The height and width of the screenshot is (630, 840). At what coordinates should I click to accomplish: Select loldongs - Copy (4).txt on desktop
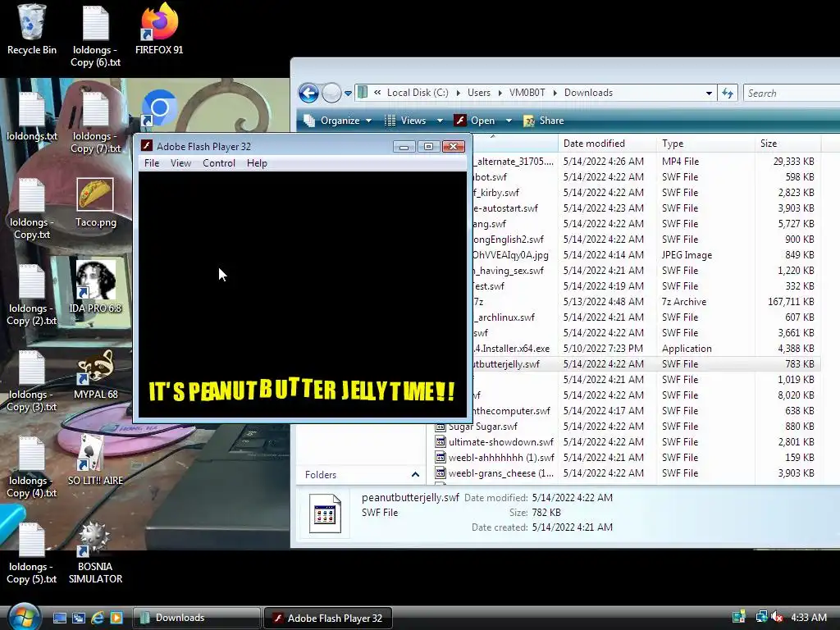[32, 468]
